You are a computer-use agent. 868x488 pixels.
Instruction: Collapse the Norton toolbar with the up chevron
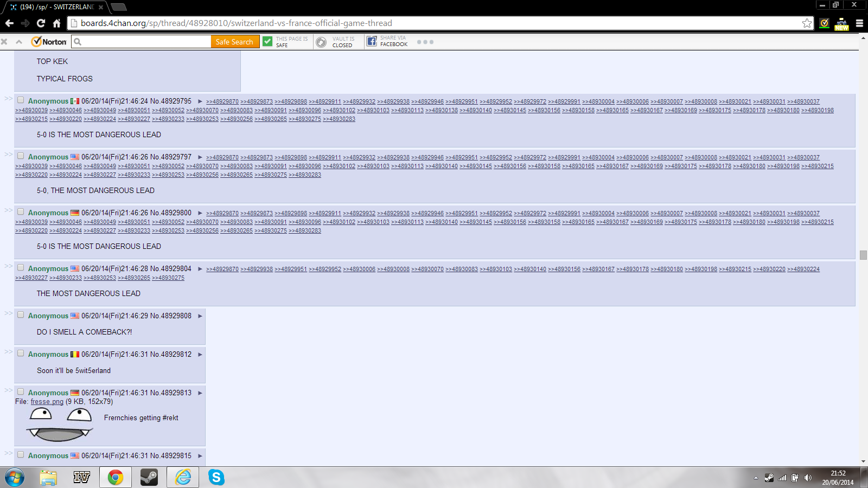click(19, 42)
